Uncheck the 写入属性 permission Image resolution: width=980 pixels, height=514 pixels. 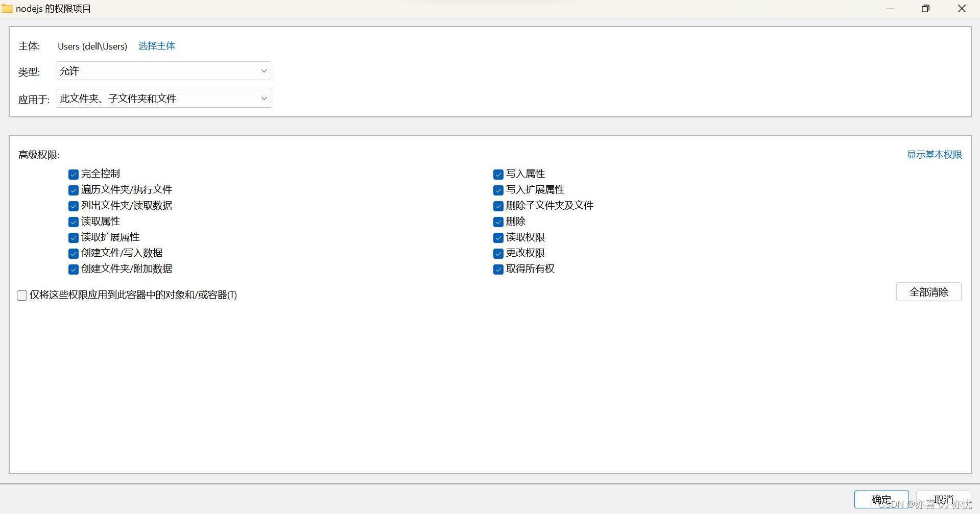[498, 175]
